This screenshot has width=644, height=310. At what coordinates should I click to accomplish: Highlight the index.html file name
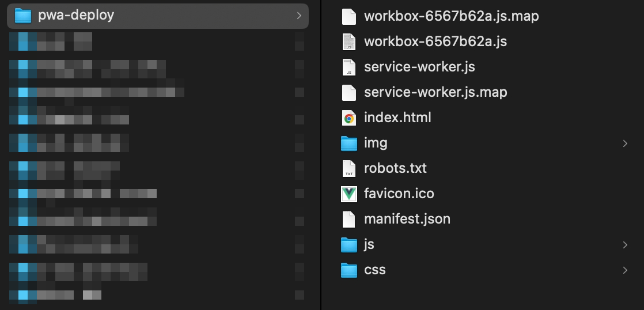click(x=397, y=118)
